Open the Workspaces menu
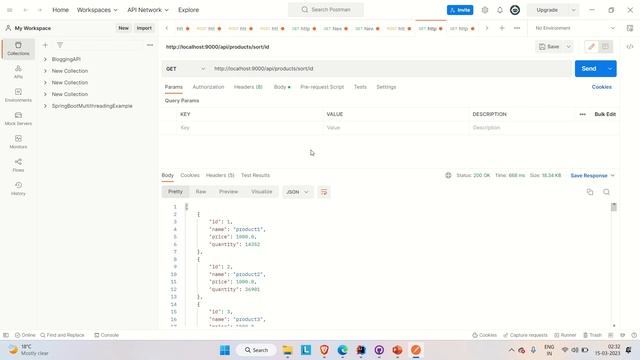 click(x=97, y=10)
